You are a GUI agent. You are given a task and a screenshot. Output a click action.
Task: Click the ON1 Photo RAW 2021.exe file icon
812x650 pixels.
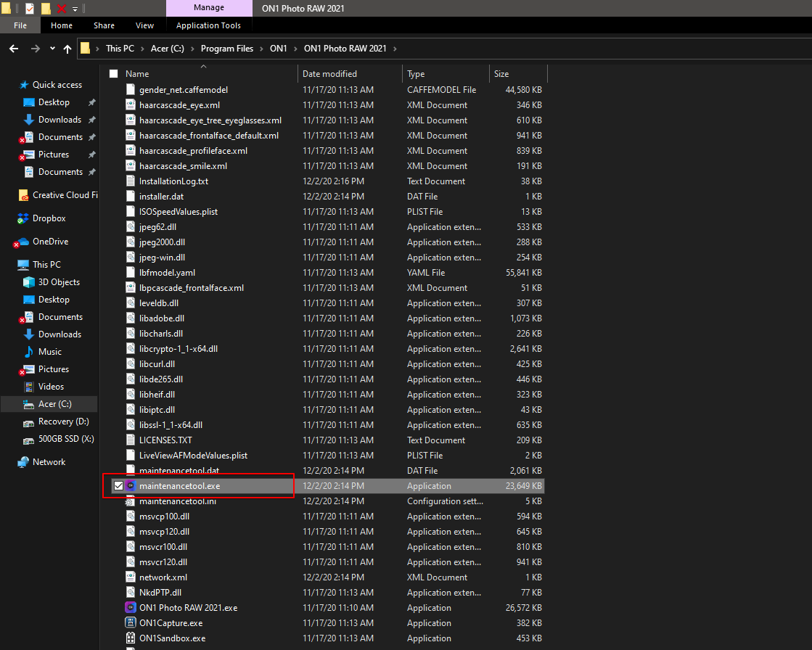131,608
